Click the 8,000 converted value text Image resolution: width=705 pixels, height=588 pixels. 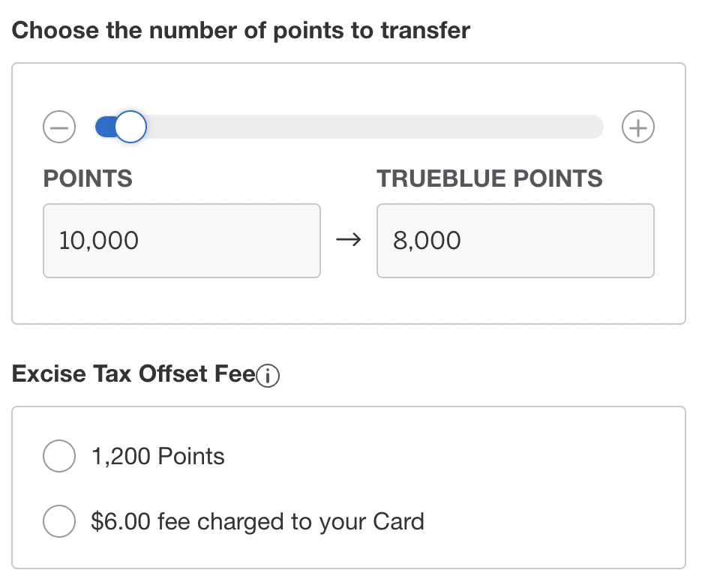coord(427,241)
